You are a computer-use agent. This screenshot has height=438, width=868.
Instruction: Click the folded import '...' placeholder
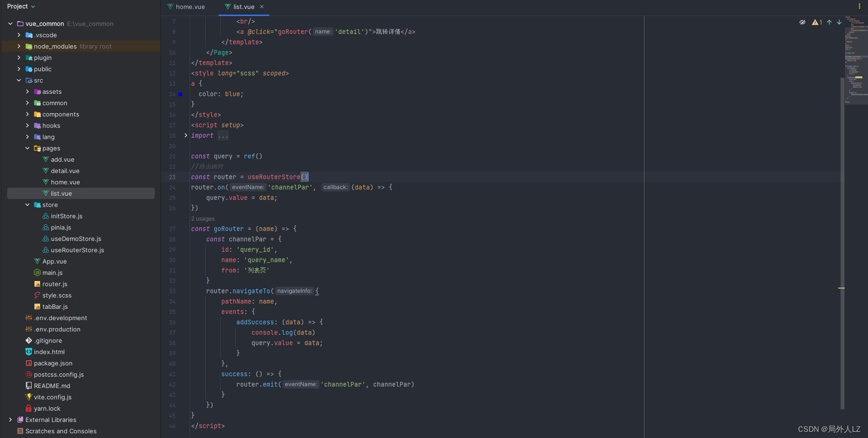(223, 136)
